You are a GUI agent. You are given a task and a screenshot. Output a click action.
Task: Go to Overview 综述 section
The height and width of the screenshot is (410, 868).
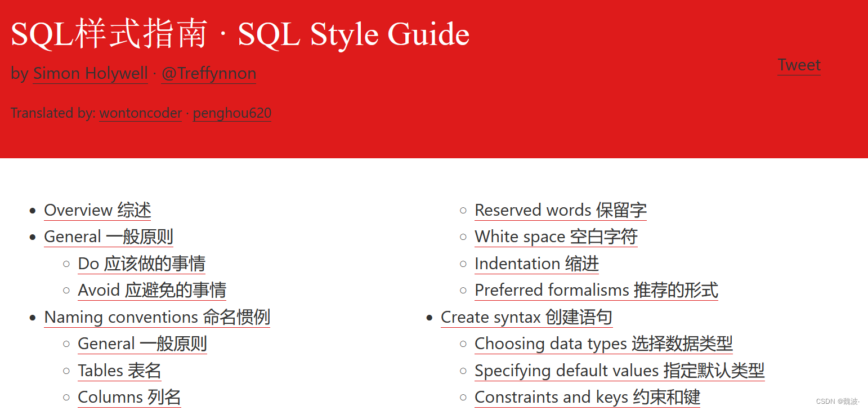(x=98, y=210)
